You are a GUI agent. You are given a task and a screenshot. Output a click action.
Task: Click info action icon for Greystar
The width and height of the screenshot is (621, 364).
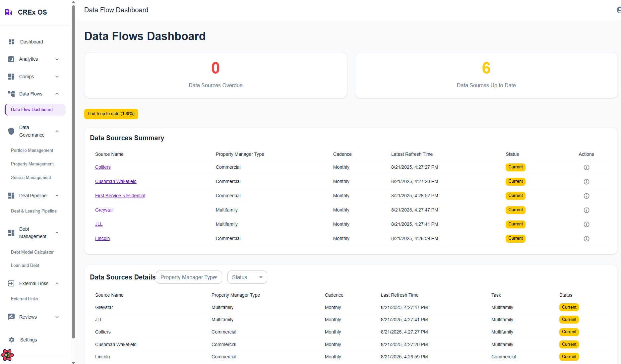pos(586,210)
